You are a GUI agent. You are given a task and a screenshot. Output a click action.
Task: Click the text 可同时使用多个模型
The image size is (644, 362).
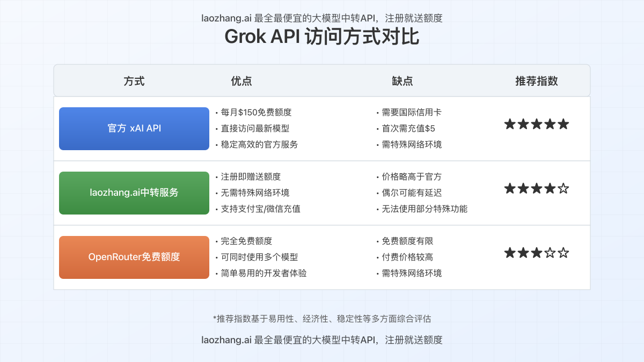tap(259, 257)
